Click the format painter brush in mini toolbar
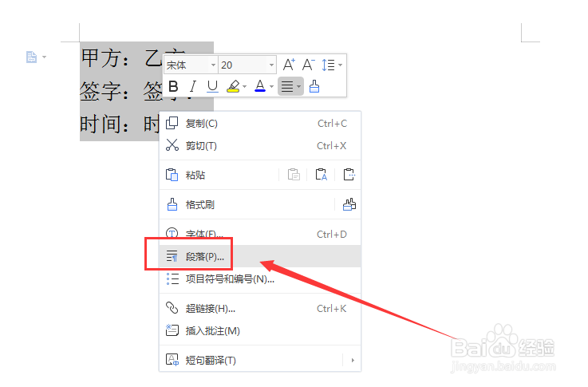 coord(314,87)
